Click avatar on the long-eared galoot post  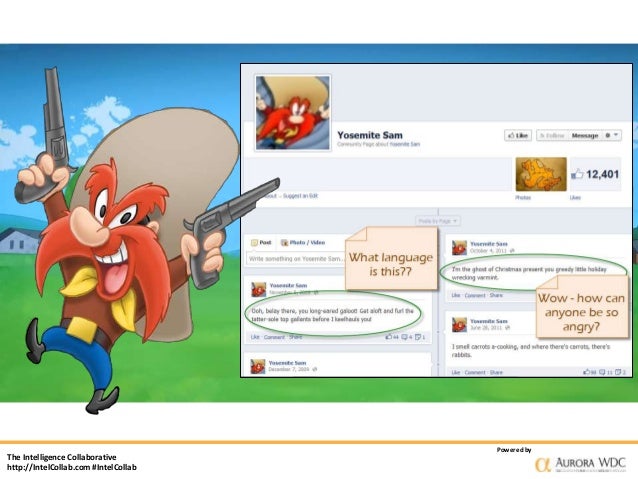[x=258, y=289]
